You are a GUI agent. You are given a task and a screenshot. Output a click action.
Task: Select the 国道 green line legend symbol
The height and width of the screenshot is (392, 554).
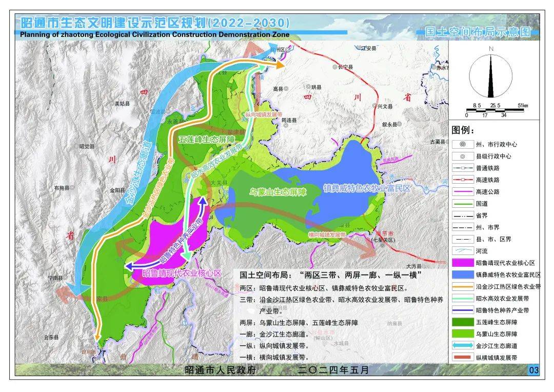[x=463, y=204]
